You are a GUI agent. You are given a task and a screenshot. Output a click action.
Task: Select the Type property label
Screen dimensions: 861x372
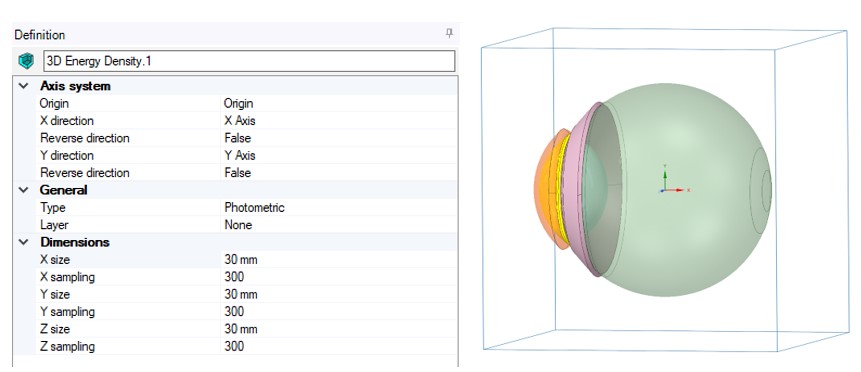[x=52, y=208]
